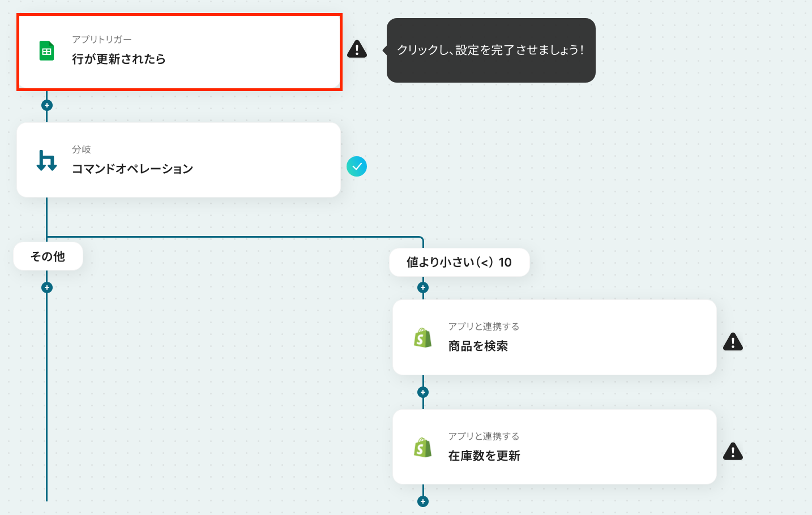Add a step under the その他 branch
Image resolution: width=812 pixels, height=515 pixels.
tap(47, 287)
